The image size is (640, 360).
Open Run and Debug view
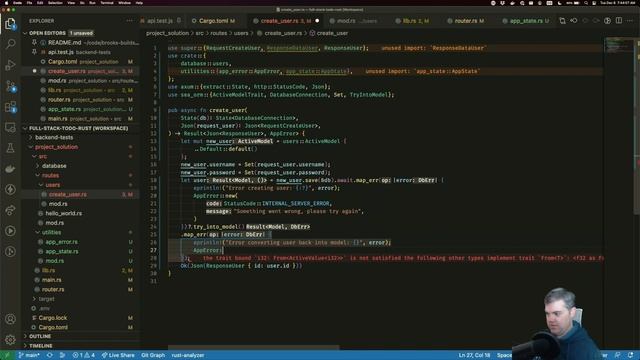(x=10, y=65)
